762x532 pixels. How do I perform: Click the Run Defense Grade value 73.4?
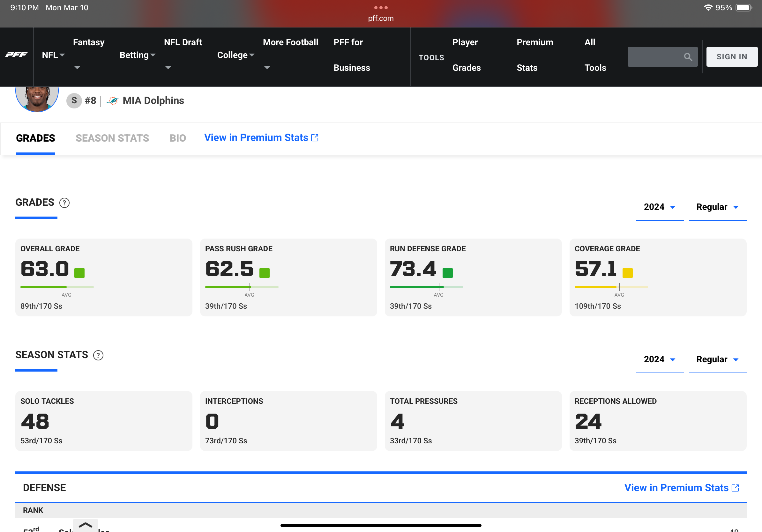coord(413,269)
